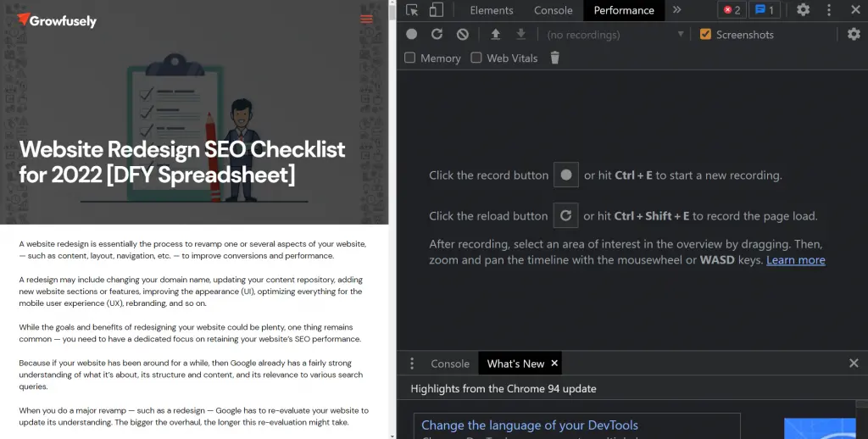The width and height of the screenshot is (868, 439).
Task: Click the trash collect garbage icon
Action: click(x=555, y=58)
